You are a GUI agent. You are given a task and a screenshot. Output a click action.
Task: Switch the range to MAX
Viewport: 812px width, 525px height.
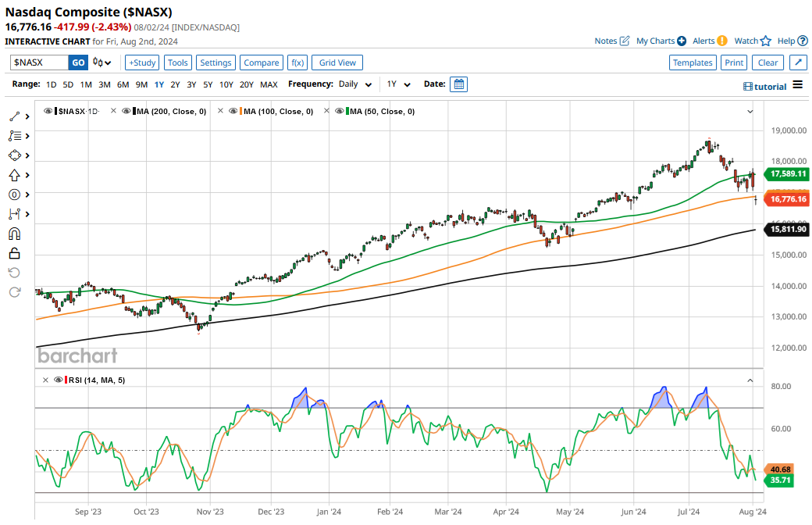[x=269, y=84]
